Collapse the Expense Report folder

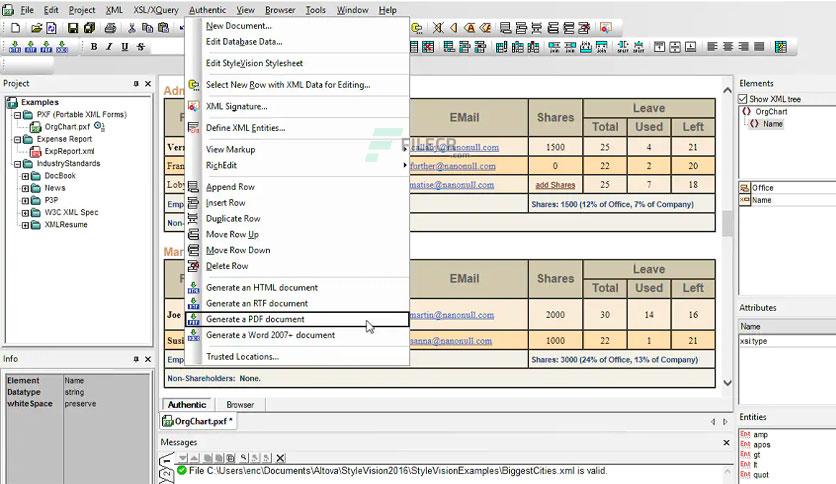[17, 139]
